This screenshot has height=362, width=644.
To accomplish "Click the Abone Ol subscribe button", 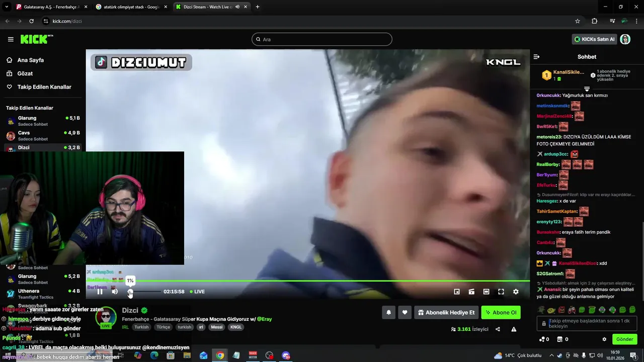I will pyautogui.click(x=501, y=313).
